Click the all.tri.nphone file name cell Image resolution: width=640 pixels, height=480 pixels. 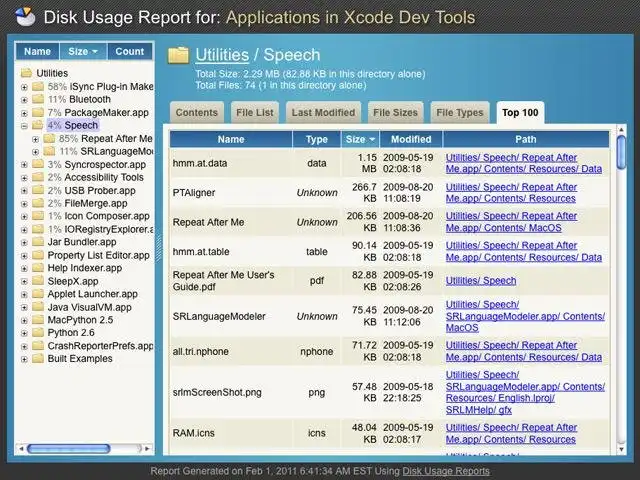tap(231, 351)
